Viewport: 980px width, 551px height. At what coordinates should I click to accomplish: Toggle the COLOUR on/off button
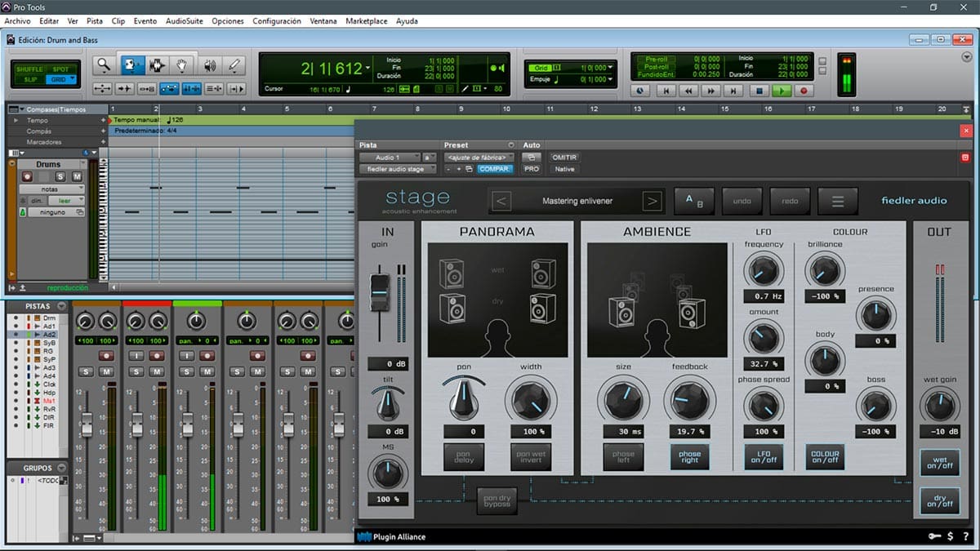pyautogui.click(x=825, y=457)
